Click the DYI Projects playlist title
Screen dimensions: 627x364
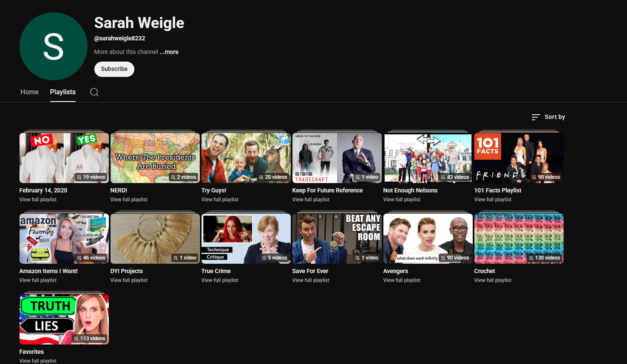tap(127, 271)
